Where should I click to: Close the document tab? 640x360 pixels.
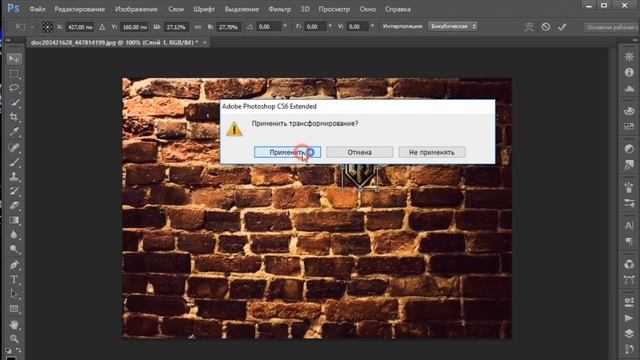pos(204,42)
